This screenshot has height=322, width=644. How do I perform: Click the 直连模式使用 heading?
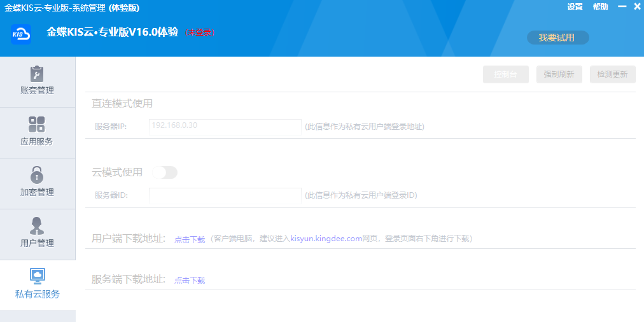122,104
